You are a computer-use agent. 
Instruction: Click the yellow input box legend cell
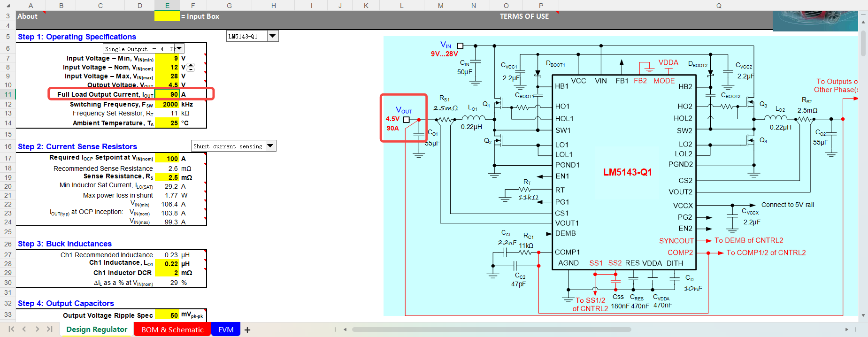[x=167, y=16]
